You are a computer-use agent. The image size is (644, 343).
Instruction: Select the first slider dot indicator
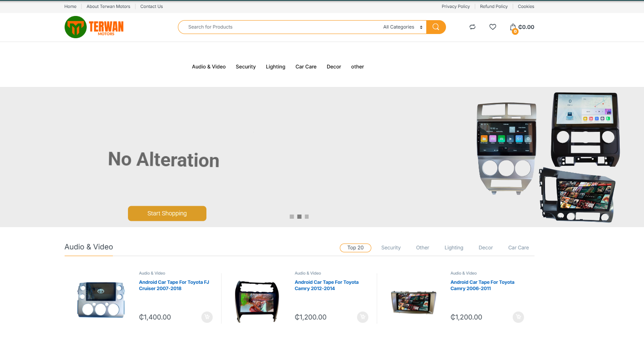coord(292,217)
